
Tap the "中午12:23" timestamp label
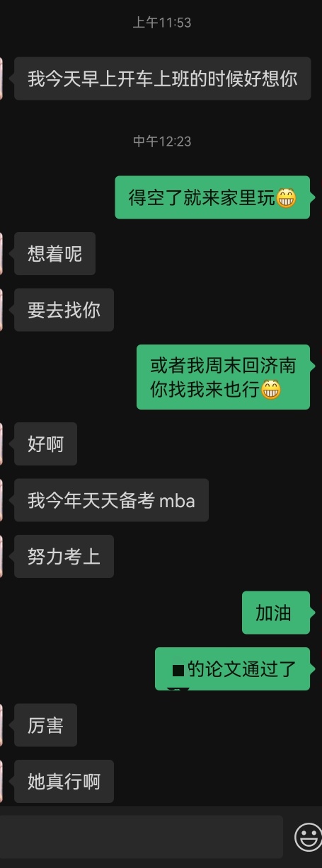pos(162,141)
